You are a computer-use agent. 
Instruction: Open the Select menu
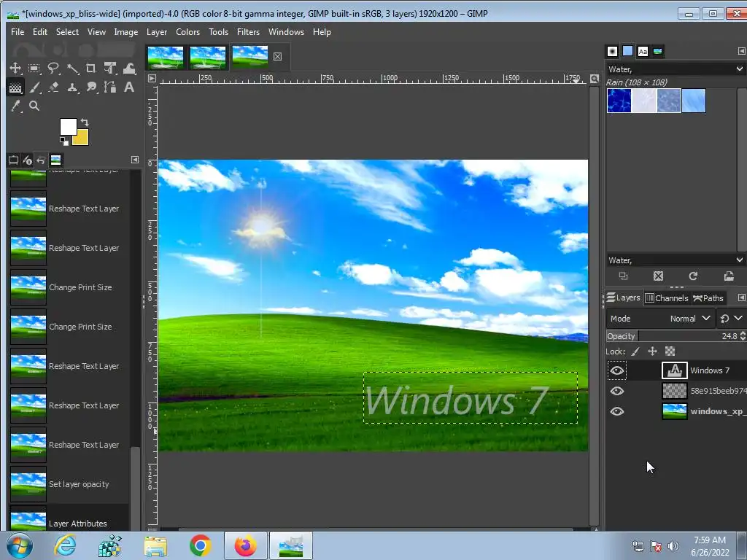pyautogui.click(x=67, y=32)
